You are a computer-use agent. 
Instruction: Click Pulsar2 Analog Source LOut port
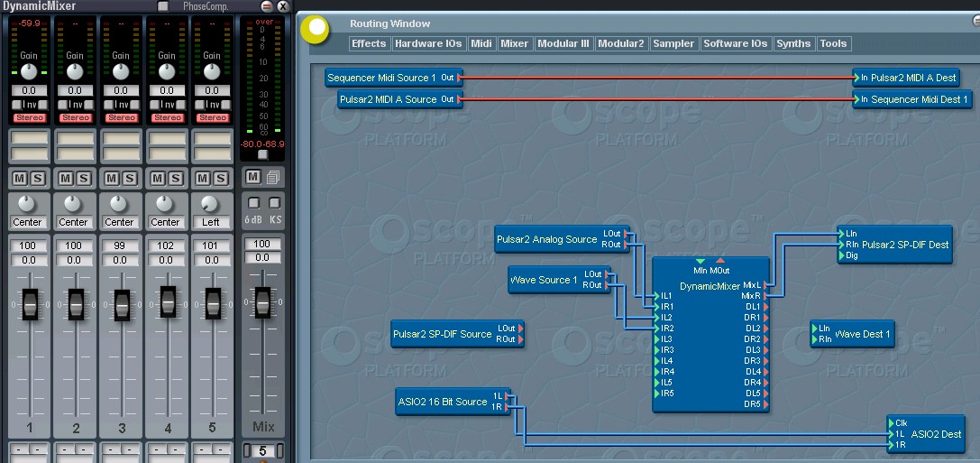626,234
